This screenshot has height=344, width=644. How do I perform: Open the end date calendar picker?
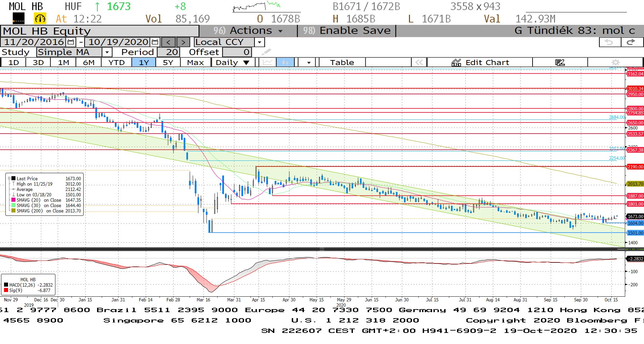click(155, 42)
